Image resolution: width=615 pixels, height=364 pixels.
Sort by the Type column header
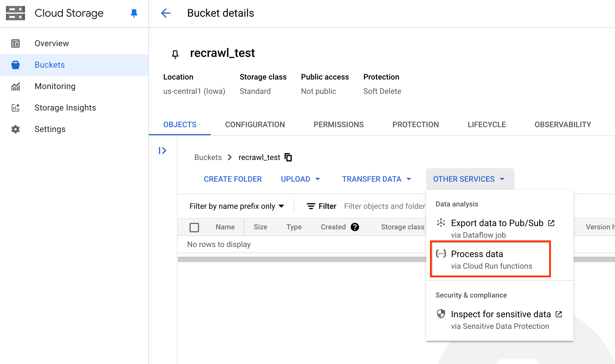pos(294,227)
